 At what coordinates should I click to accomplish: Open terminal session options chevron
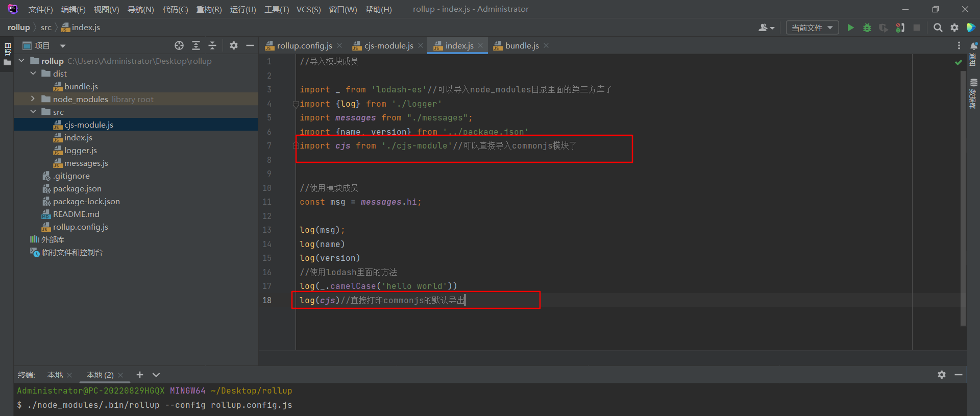tap(156, 375)
